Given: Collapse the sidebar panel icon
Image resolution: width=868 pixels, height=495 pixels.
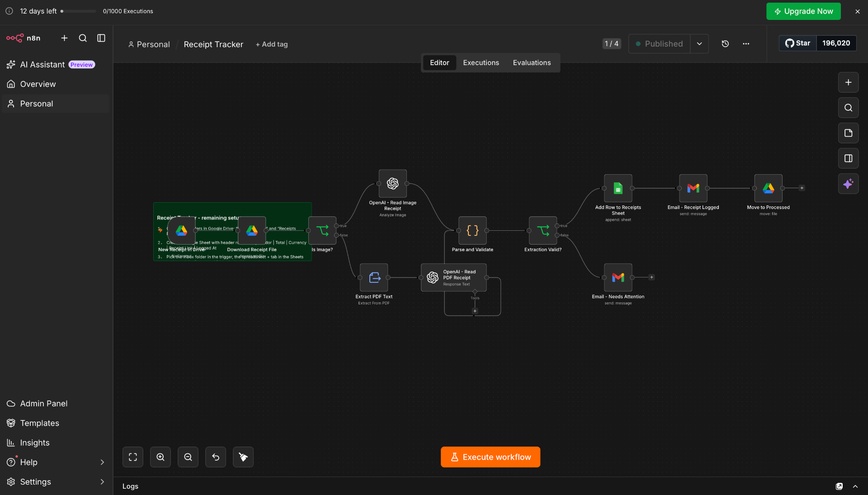Looking at the screenshot, I should pos(101,38).
